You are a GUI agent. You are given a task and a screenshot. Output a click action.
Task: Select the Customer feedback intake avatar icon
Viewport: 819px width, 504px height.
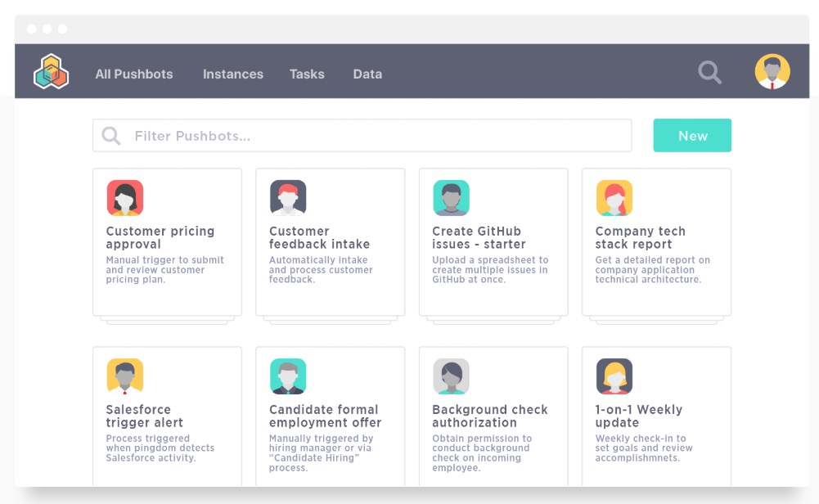288,198
